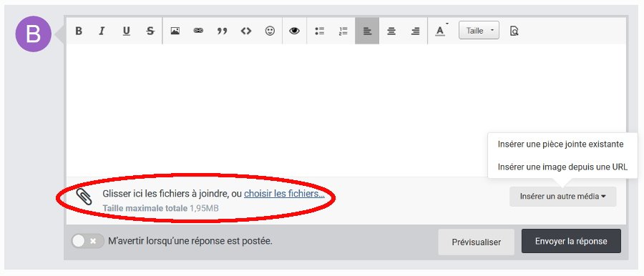Apply italic formatting
The height and width of the screenshot is (276, 644).
tap(102, 31)
